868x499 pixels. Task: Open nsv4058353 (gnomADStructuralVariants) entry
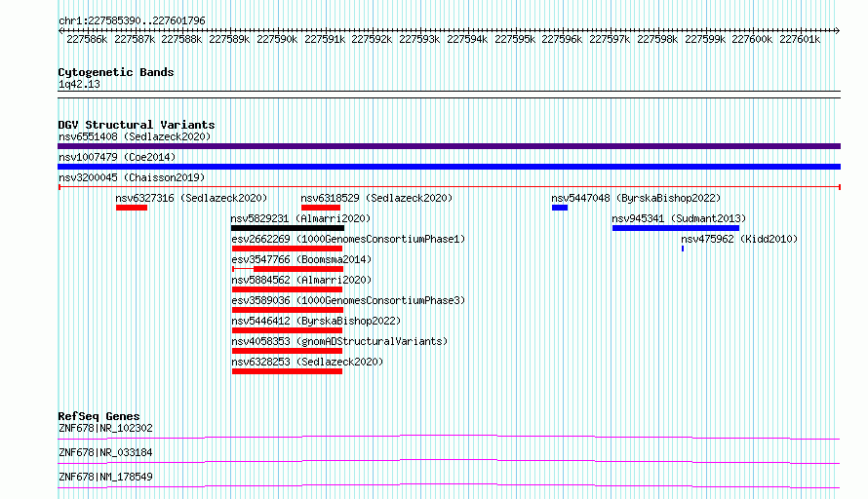click(x=339, y=341)
